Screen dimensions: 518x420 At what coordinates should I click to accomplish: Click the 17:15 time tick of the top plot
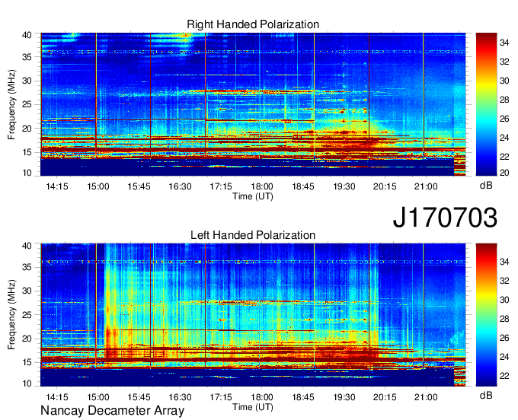click(x=221, y=186)
